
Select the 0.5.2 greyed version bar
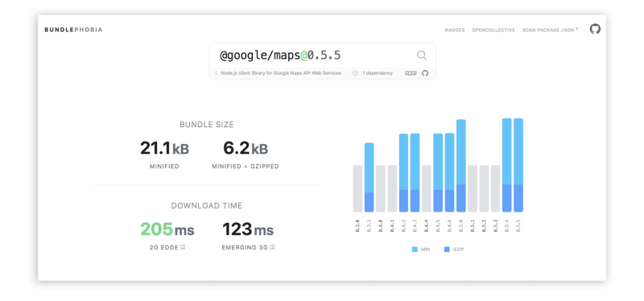(x=485, y=188)
